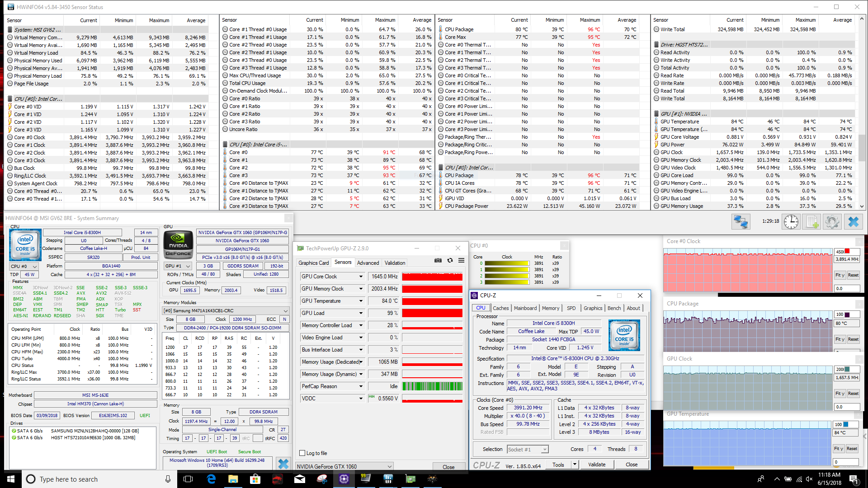Click red color swatch on Core #0 Clock
Image resolution: width=868 pixels, height=488 pixels.
pyautogui.click(x=847, y=251)
